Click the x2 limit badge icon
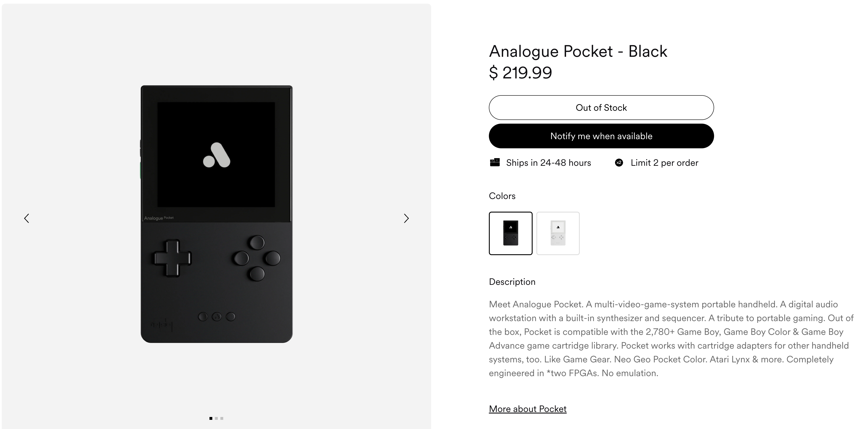868x429 pixels. (619, 163)
